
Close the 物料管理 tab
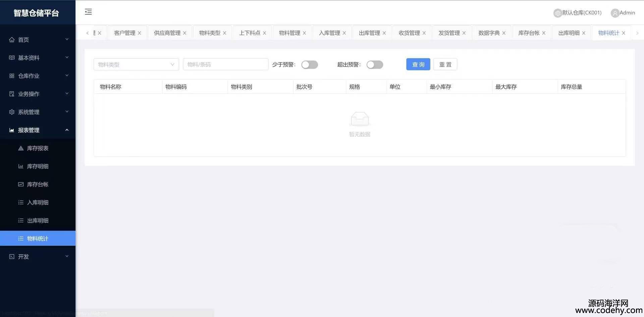point(305,33)
